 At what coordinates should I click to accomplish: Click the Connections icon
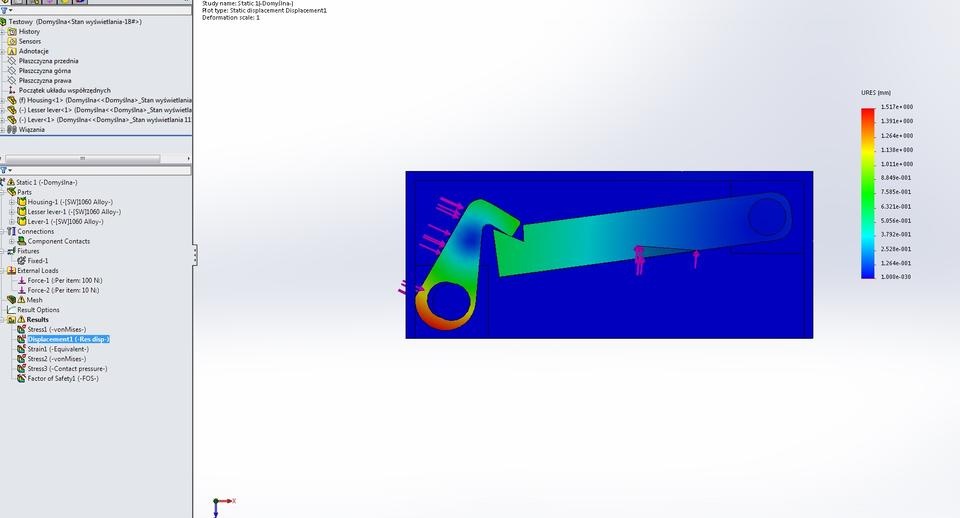(x=11, y=231)
